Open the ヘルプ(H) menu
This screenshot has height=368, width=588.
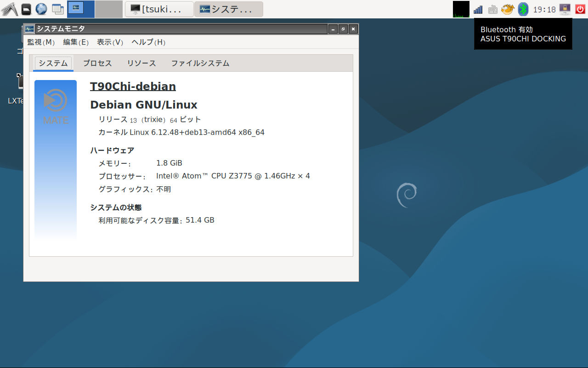[148, 42]
